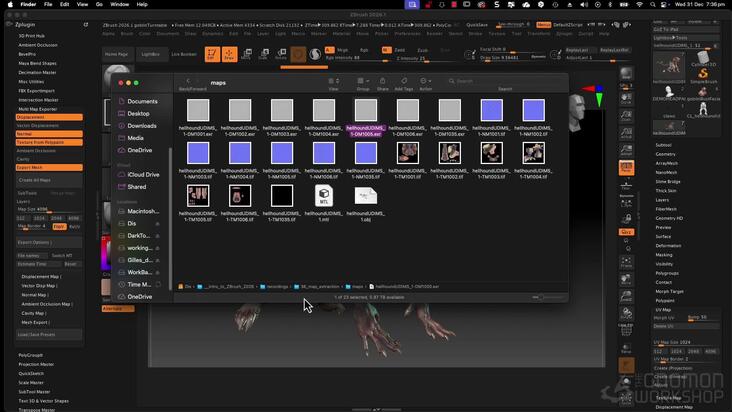This screenshot has height=412, width=732.
Task: Open the Go menu in macOS menu bar
Action: [99, 4]
